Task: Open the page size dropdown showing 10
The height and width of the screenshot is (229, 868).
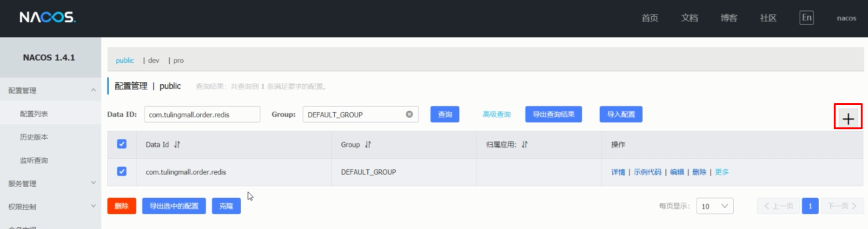Action: coord(715,206)
